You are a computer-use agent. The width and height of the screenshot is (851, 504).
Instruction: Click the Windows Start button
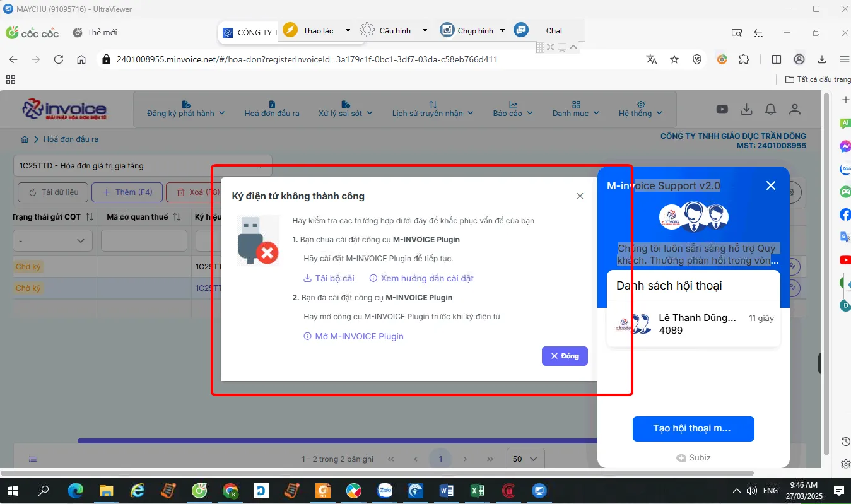pos(13,491)
